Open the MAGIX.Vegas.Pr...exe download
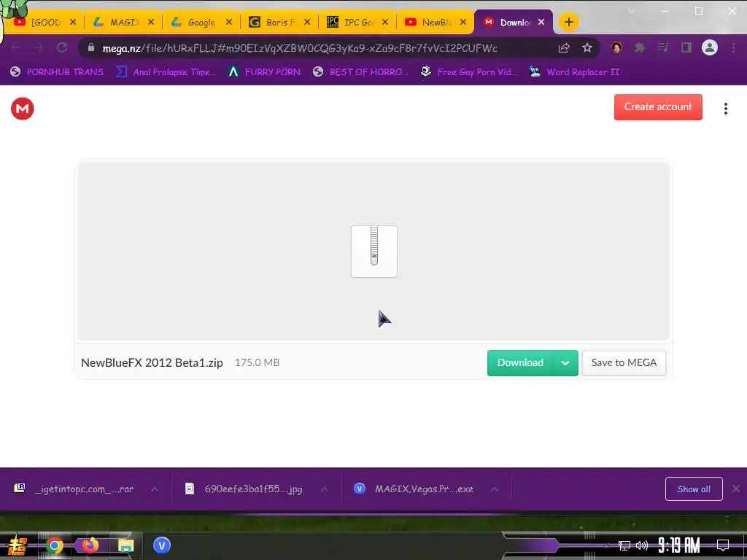This screenshot has height=560, width=747. point(414,489)
